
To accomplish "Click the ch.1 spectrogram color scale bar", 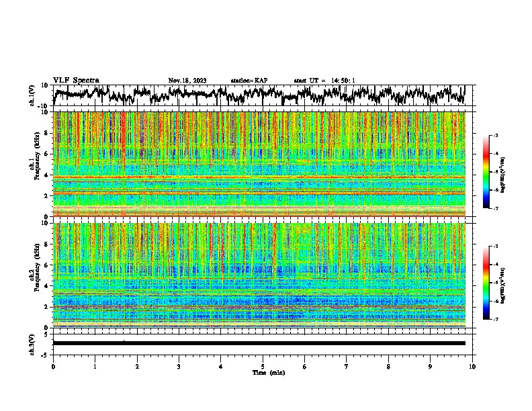I will pyautogui.click(x=486, y=172).
